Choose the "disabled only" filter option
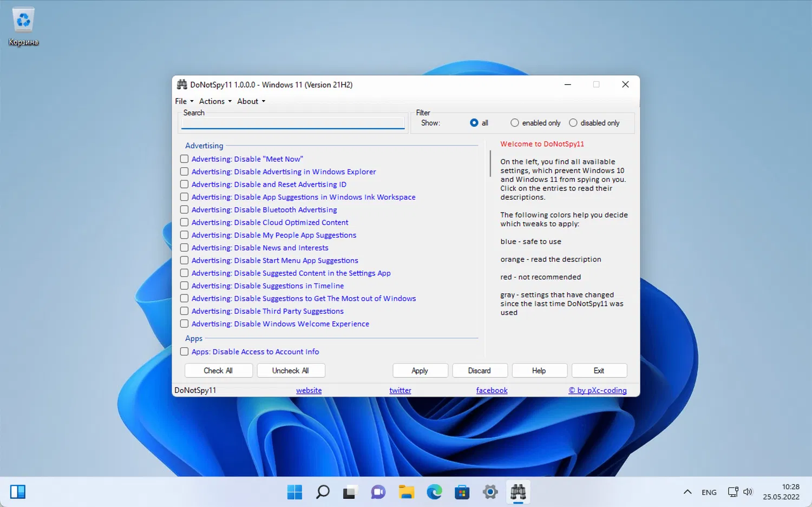Image resolution: width=812 pixels, height=507 pixels. point(573,123)
